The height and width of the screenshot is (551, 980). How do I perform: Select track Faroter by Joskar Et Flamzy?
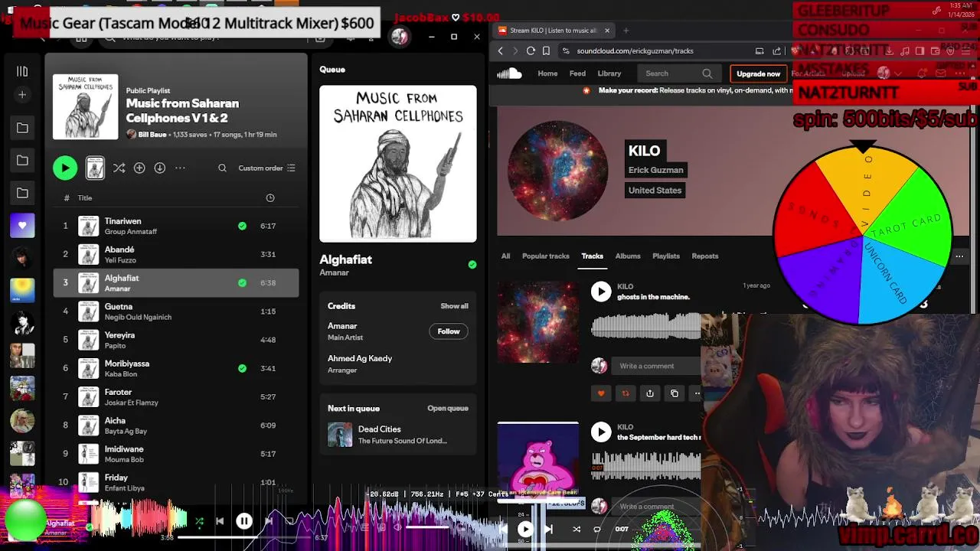coord(176,396)
